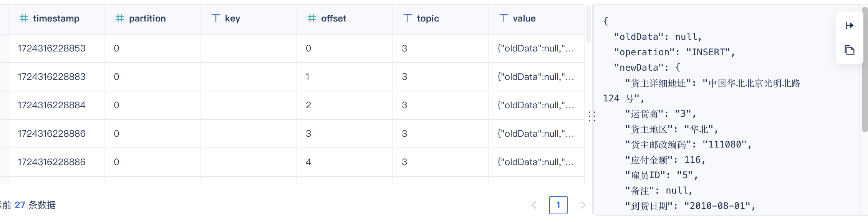Click the table's vertical scrollbar

tap(588, 24)
